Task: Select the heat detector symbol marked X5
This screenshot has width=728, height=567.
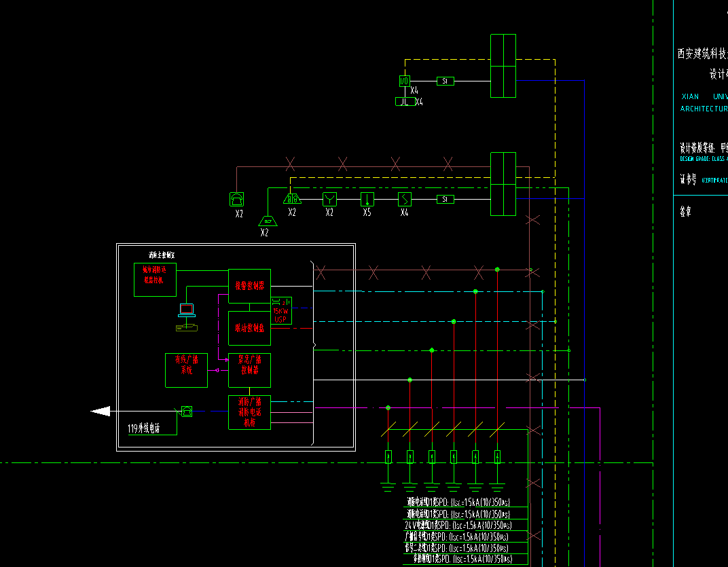Action: pos(367,199)
